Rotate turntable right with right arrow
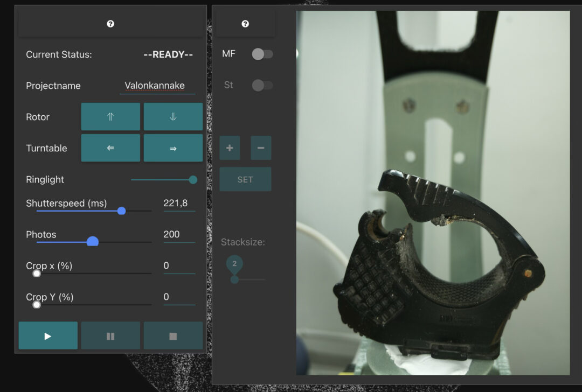The image size is (582, 392). (x=173, y=148)
